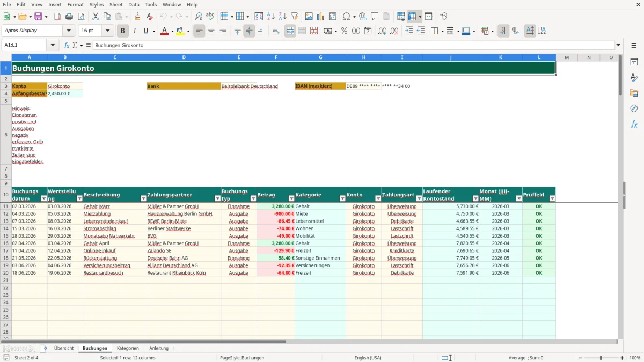Viewport: 644px width, 362px height.
Task: Open the Sheet menu
Action: click(x=116, y=4)
